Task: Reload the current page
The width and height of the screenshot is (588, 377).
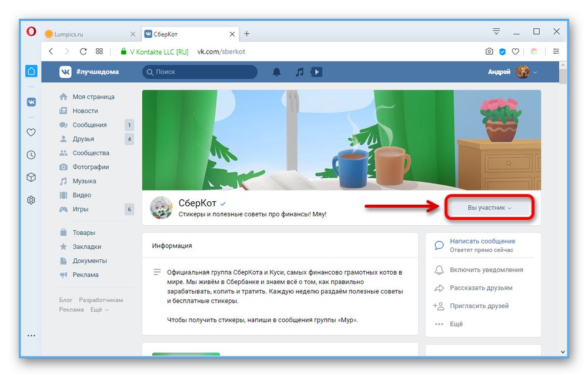Action: tap(83, 51)
